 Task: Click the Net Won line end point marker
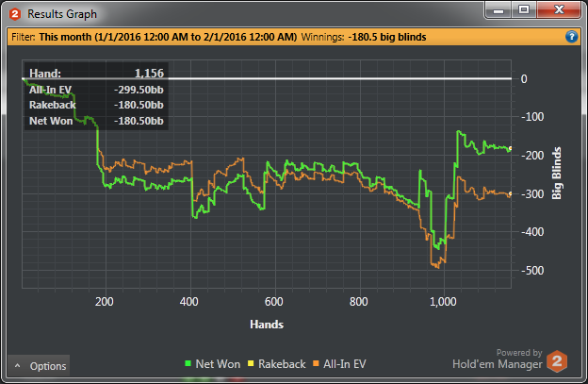click(x=511, y=149)
